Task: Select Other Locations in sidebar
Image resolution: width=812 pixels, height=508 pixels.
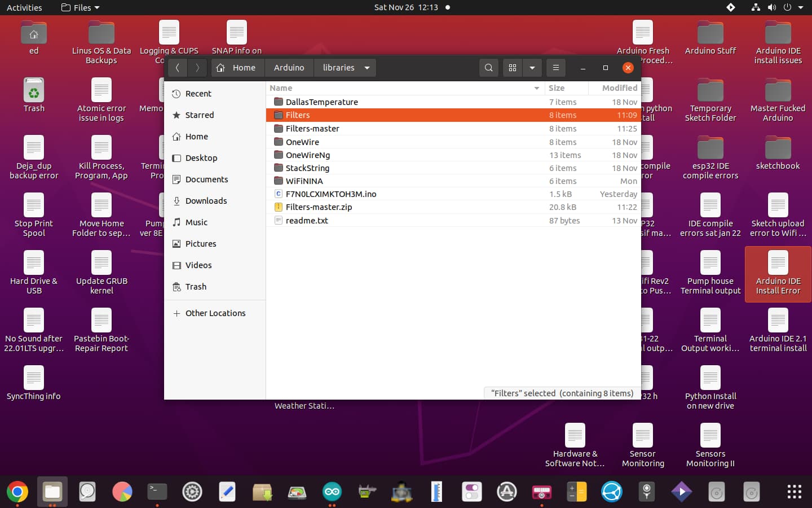Action: pyautogui.click(x=215, y=313)
